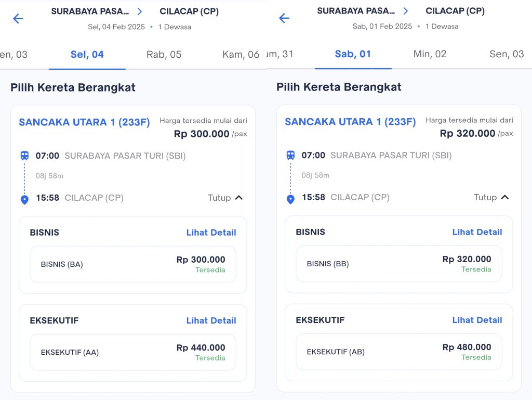Click the back arrow on the 4 Feb search

click(18, 19)
